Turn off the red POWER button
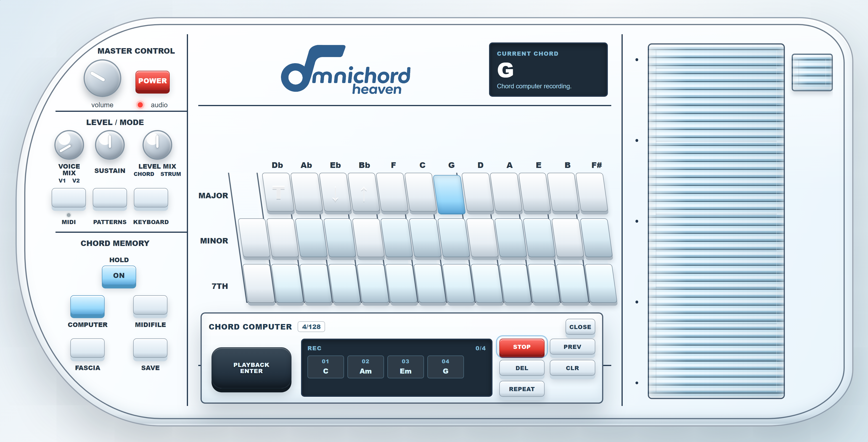Screen dimensions: 868x442 point(152,81)
